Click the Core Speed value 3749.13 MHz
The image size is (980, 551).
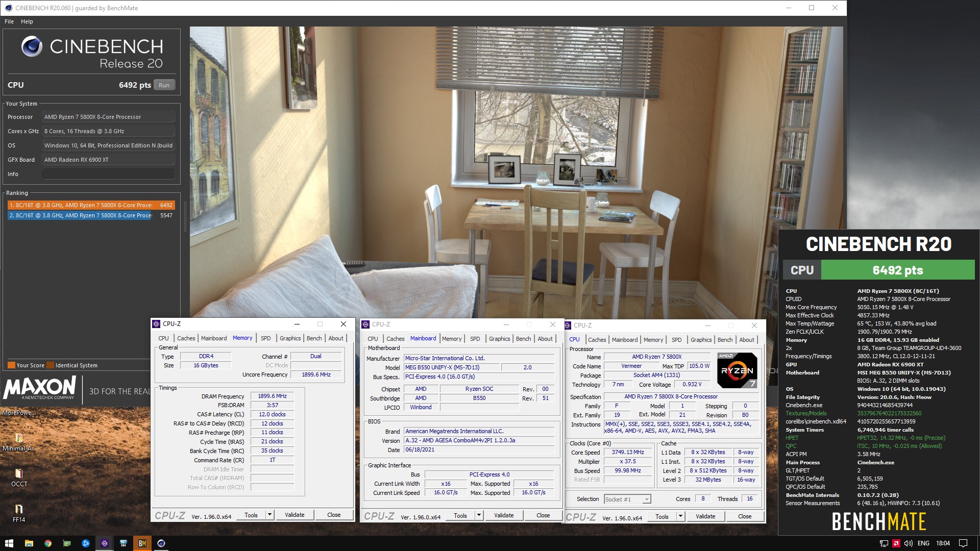628,452
